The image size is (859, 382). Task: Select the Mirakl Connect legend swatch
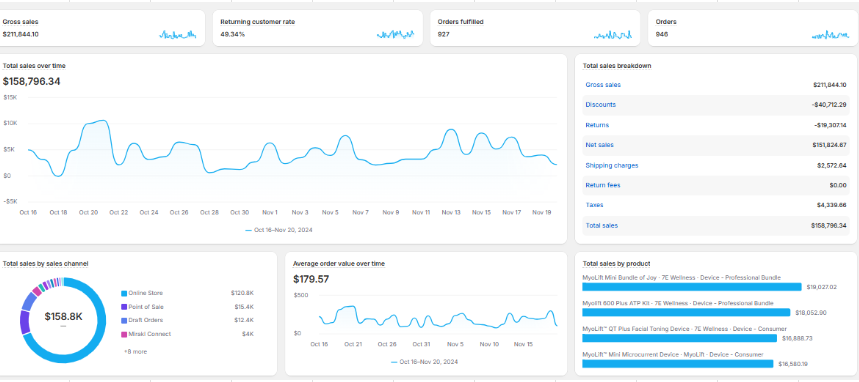124,334
